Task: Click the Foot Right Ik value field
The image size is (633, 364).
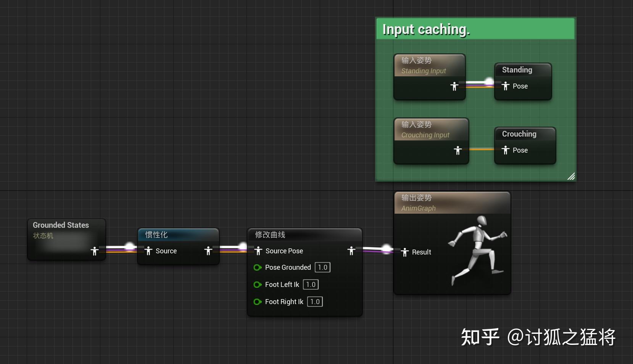Action: (315, 301)
